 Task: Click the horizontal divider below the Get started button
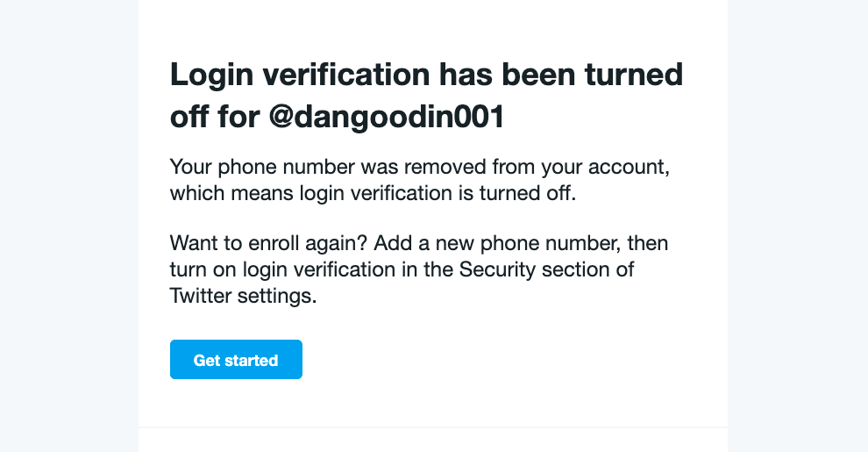click(x=433, y=427)
